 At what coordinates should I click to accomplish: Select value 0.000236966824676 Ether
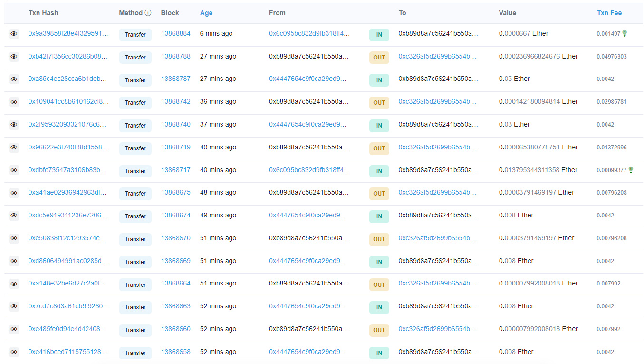(x=538, y=56)
